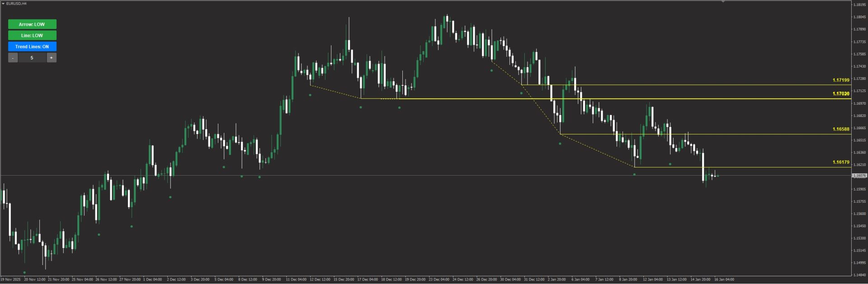This screenshot has width=868, height=284.
Task: Increase the value with the plus button
Action: tap(52, 58)
